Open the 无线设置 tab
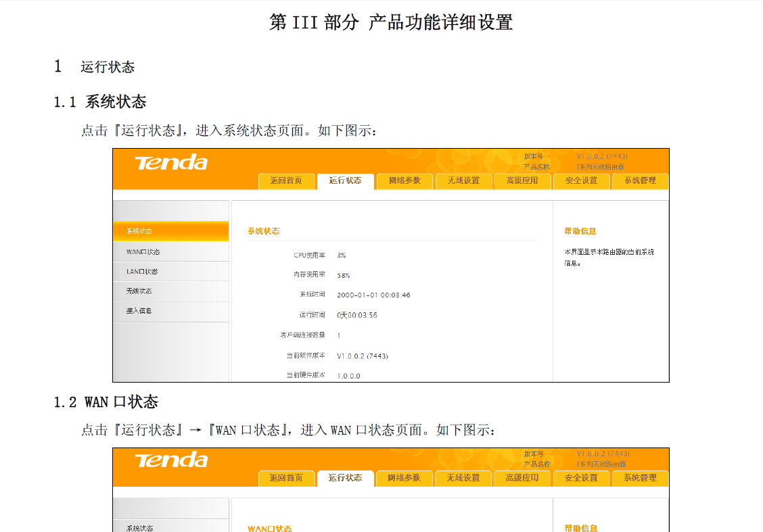763x532 pixels. 463,181
